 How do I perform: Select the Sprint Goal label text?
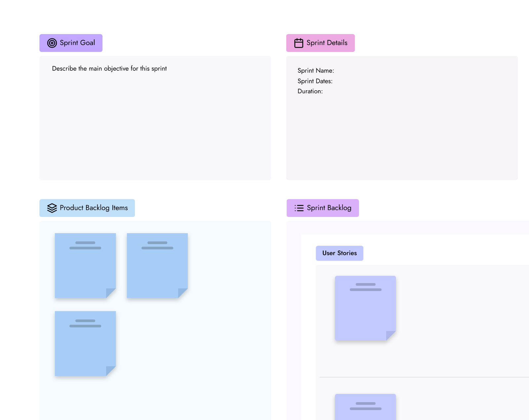[x=77, y=43]
